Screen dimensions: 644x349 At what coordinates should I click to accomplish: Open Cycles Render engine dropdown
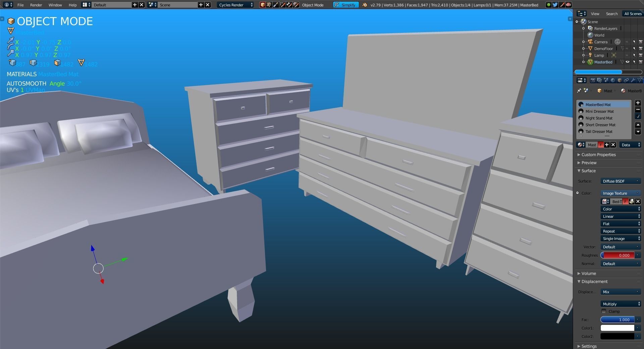click(x=235, y=5)
